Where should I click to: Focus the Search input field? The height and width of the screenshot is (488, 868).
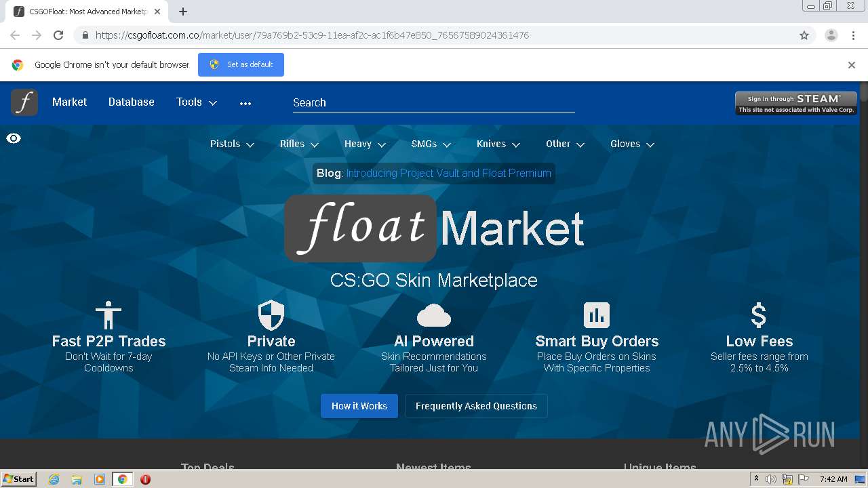(x=433, y=103)
